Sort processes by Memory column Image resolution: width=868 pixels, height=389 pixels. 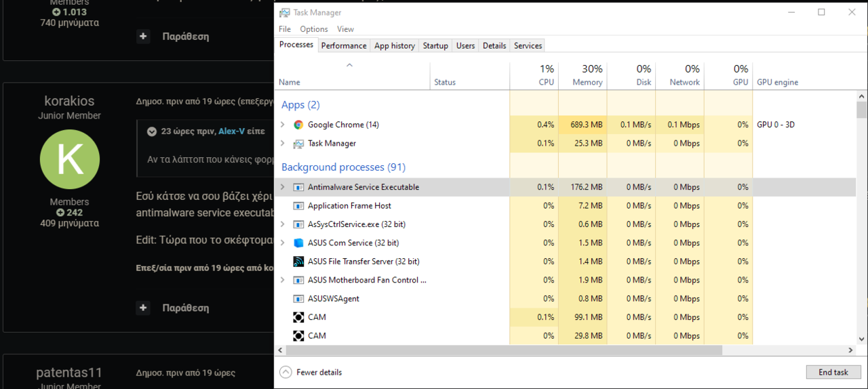pos(583,76)
